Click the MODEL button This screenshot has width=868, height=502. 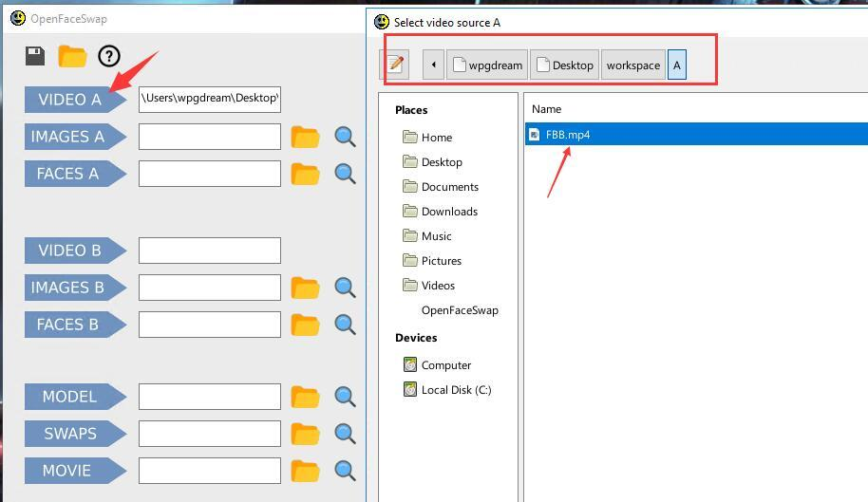[x=76, y=397]
